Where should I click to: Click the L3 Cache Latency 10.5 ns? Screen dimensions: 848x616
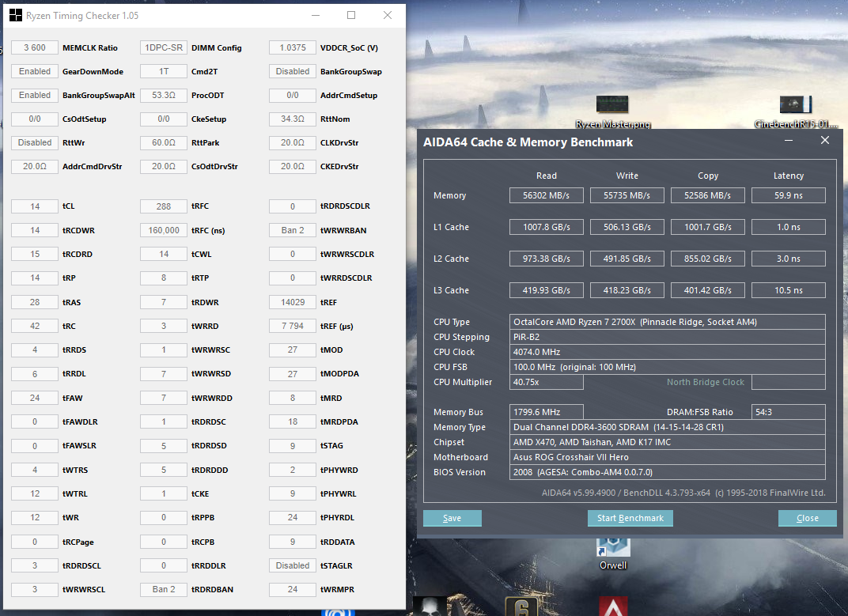tap(789, 290)
